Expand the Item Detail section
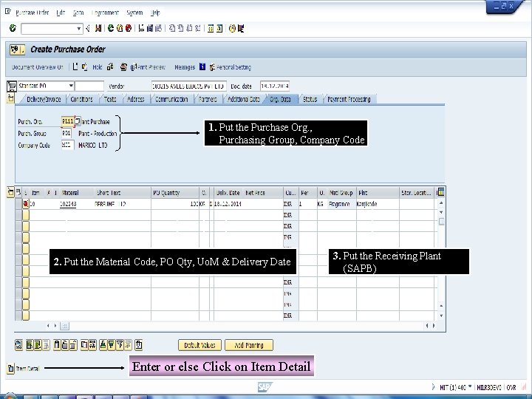The image size is (532, 399). pos(10,368)
